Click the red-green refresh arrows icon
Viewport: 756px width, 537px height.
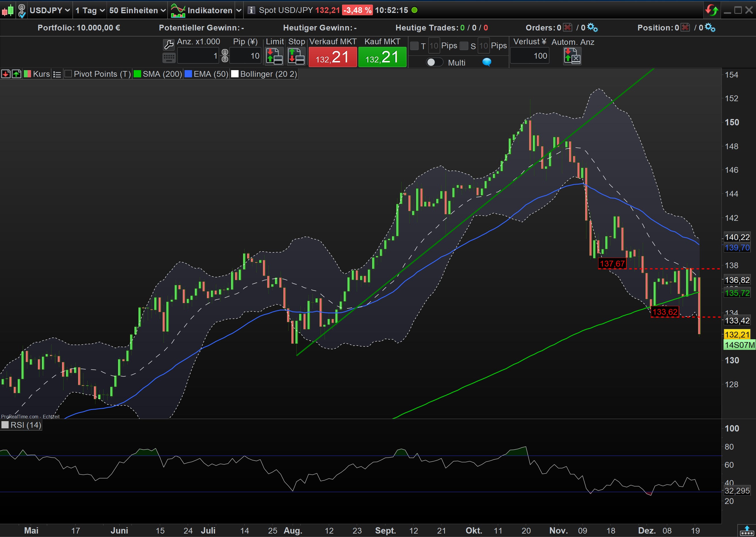711,10
